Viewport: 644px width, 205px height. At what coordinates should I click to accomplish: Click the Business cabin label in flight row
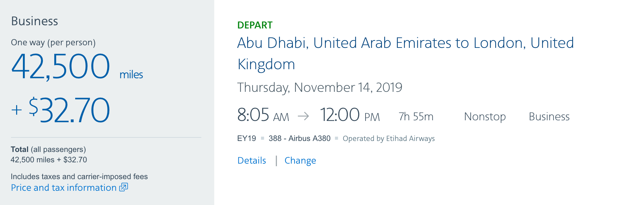(549, 116)
